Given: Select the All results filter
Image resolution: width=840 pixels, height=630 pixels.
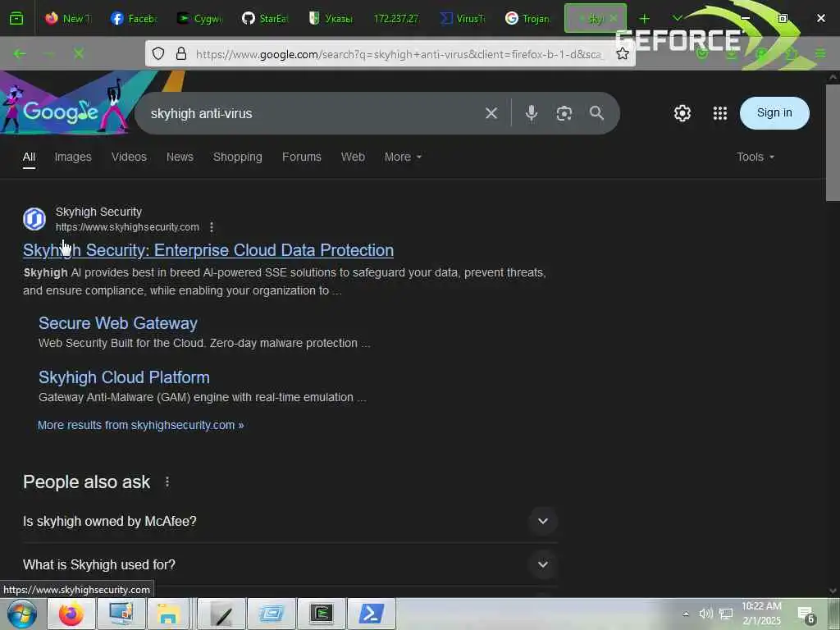Looking at the screenshot, I should [x=29, y=157].
